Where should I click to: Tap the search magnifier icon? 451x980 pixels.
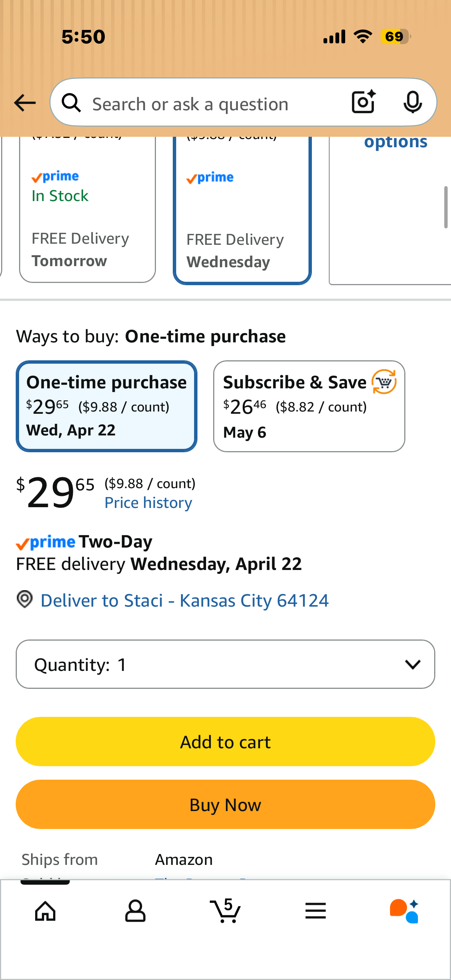pyautogui.click(x=71, y=103)
